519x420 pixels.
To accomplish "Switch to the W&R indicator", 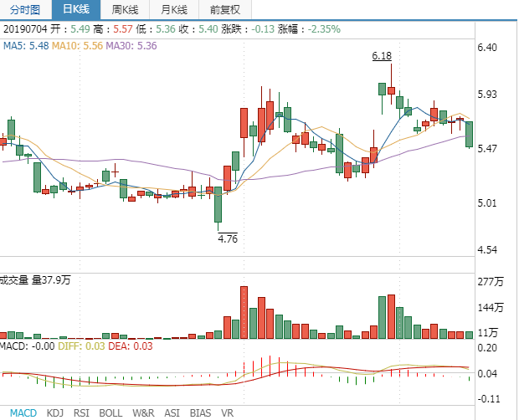I will (x=143, y=412).
